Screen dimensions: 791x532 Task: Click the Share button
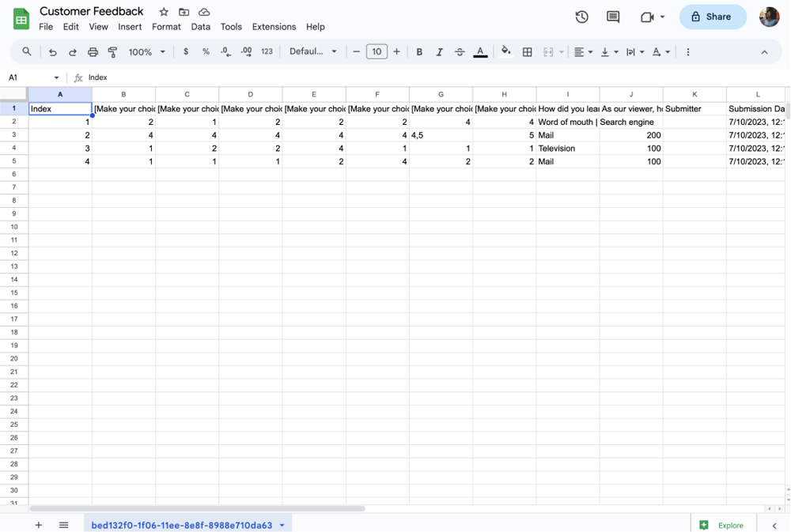pyautogui.click(x=712, y=17)
